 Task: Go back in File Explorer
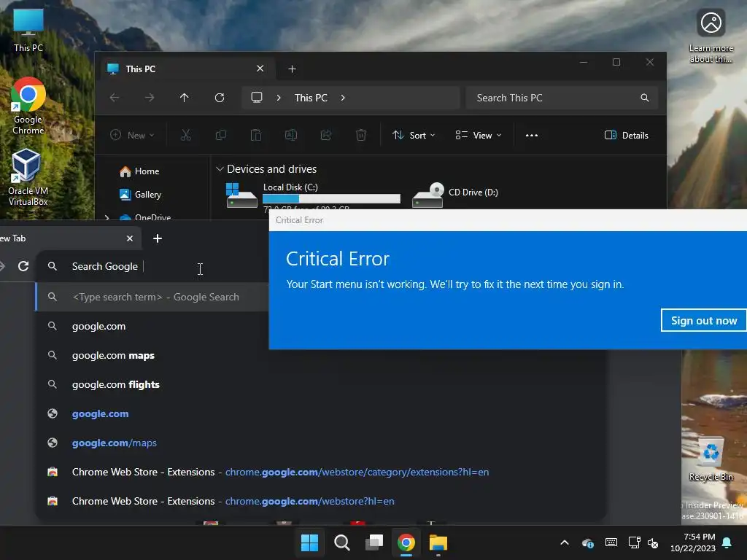[115, 98]
